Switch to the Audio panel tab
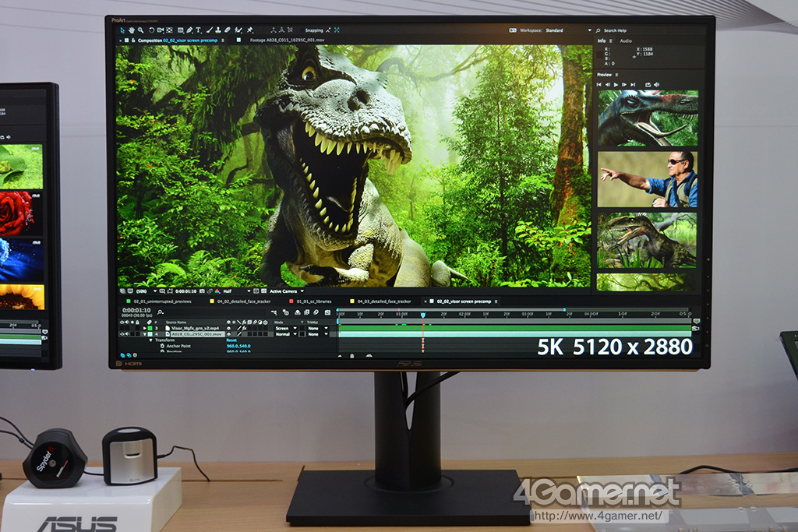Viewport: 798px width, 532px height. [626, 41]
